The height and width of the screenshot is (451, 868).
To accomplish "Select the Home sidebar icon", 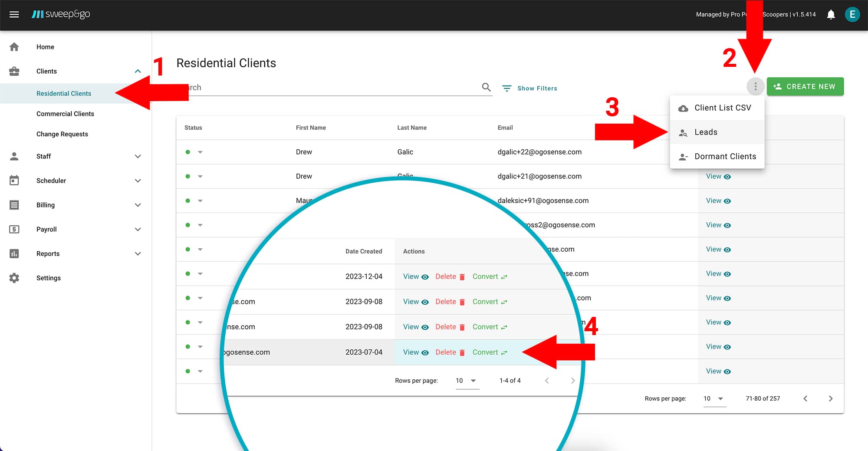I will (14, 46).
